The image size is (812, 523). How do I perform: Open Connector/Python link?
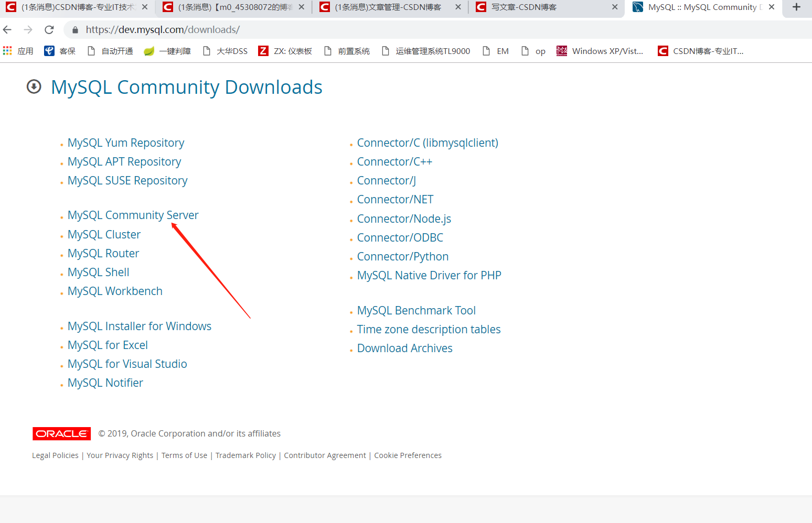[403, 257]
